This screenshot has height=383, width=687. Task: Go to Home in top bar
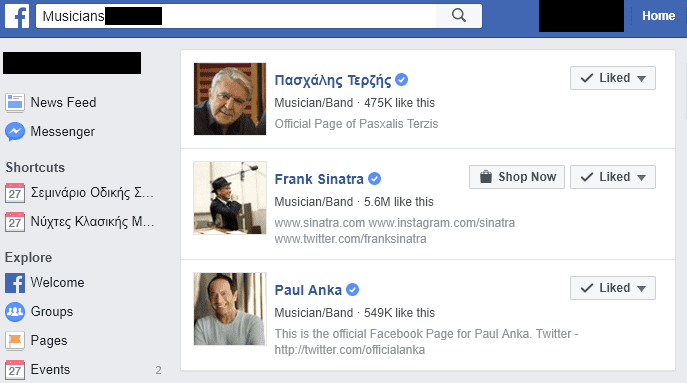pos(659,16)
